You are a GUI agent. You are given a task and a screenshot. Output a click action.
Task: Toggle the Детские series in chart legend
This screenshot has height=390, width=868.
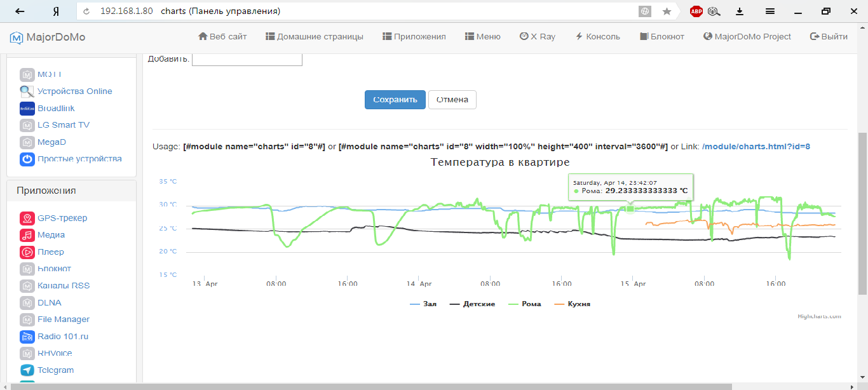pyautogui.click(x=473, y=304)
